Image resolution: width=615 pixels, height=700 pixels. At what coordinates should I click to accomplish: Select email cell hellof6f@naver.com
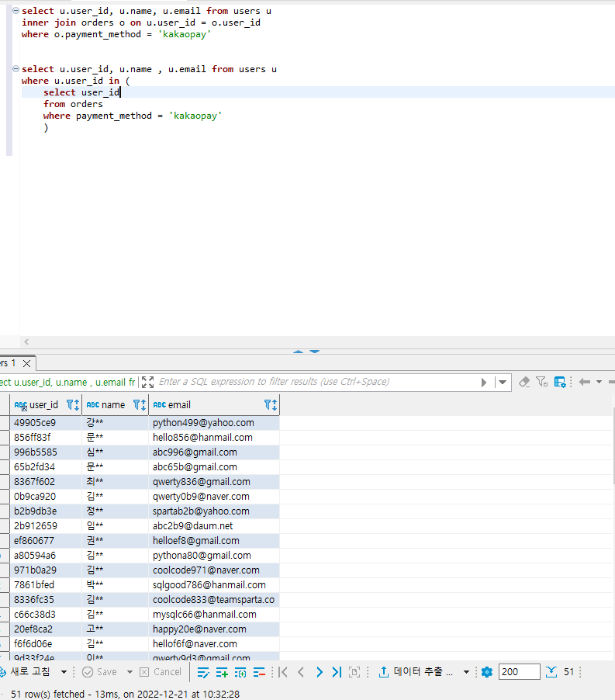point(214,644)
